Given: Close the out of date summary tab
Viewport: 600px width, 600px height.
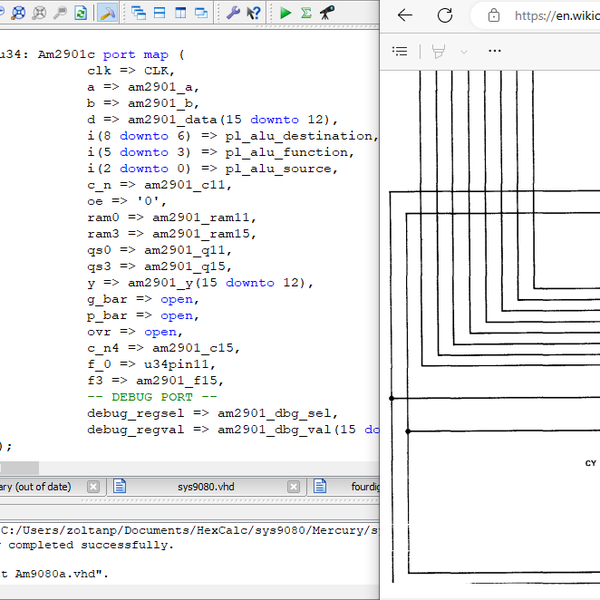Looking at the screenshot, I should 93,487.
